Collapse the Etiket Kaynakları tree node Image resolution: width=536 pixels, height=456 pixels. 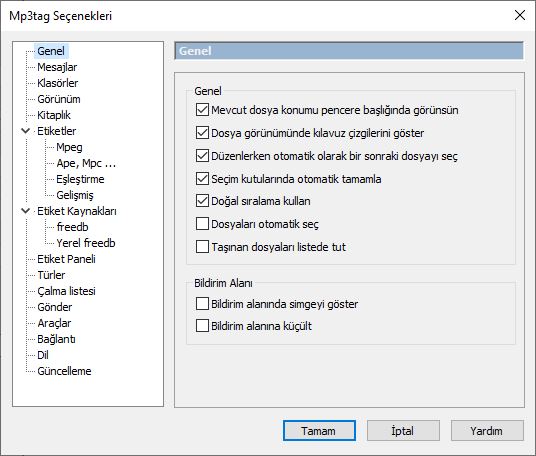[x=26, y=211]
